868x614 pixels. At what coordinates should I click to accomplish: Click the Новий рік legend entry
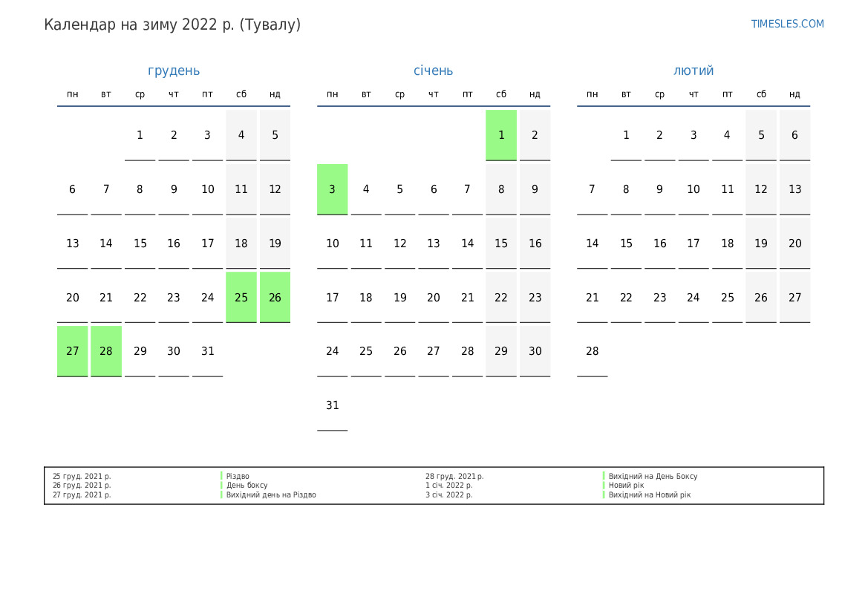626,485
